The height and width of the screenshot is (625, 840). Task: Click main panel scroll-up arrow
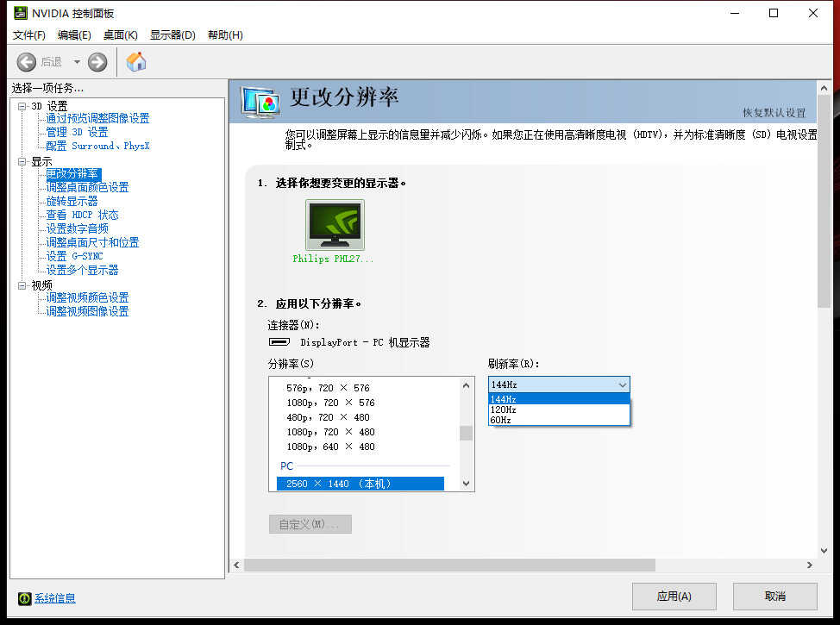point(824,88)
